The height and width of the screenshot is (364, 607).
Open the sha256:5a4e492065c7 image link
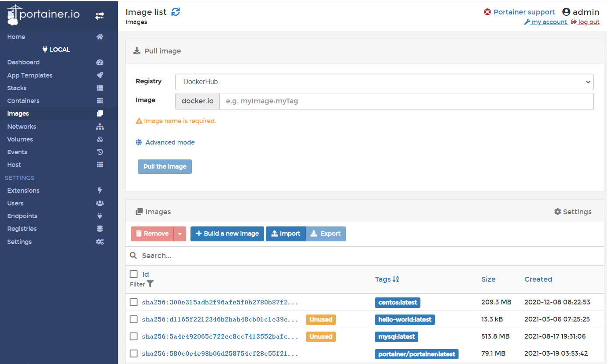click(x=220, y=336)
